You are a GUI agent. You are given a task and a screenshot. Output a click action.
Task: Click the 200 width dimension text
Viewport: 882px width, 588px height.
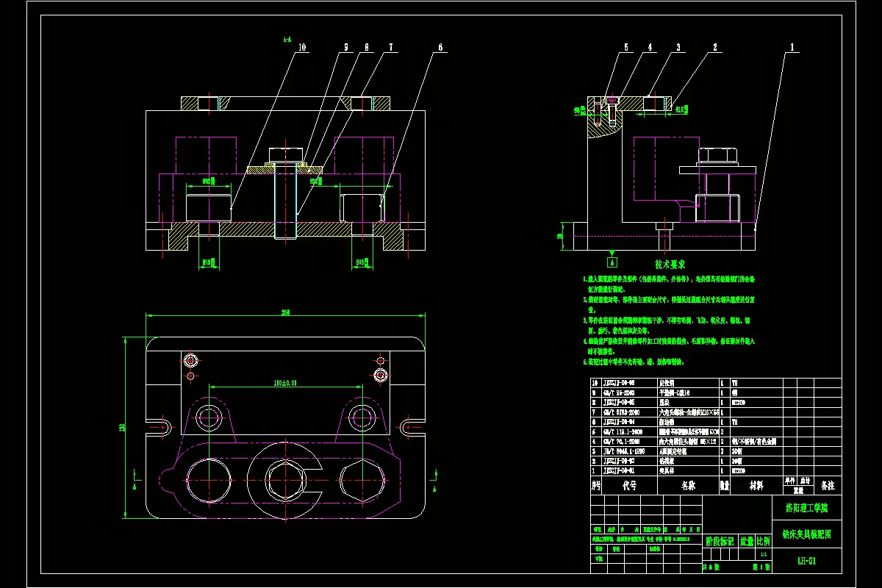(285, 312)
